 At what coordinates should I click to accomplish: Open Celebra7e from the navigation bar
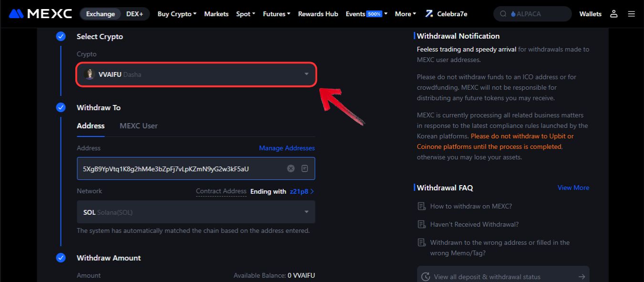pyautogui.click(x=446, y=14)
